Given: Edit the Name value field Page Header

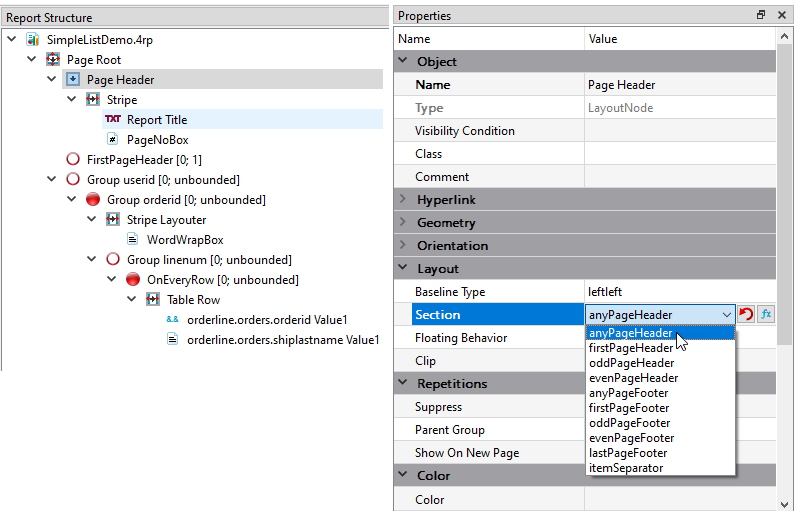Looking at the screenshot, I should pyautogui.click(x=680, y=85).
